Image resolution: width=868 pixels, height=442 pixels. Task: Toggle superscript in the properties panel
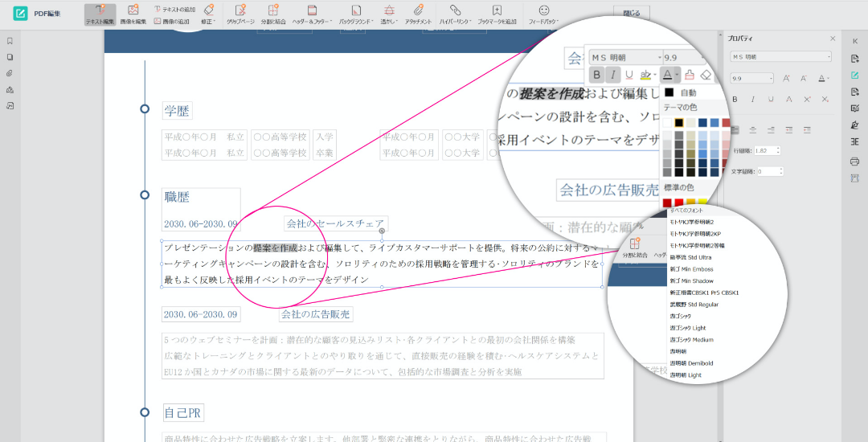click(807, 100)
